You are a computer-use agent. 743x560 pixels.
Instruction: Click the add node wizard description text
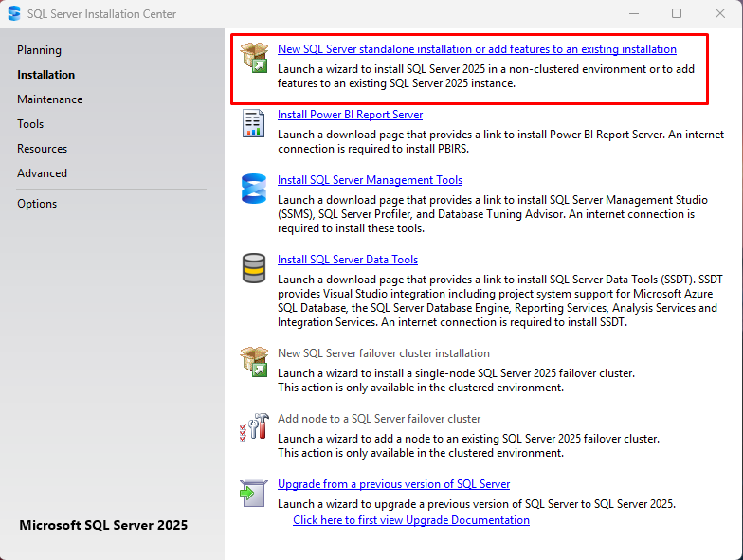point(468,445)
